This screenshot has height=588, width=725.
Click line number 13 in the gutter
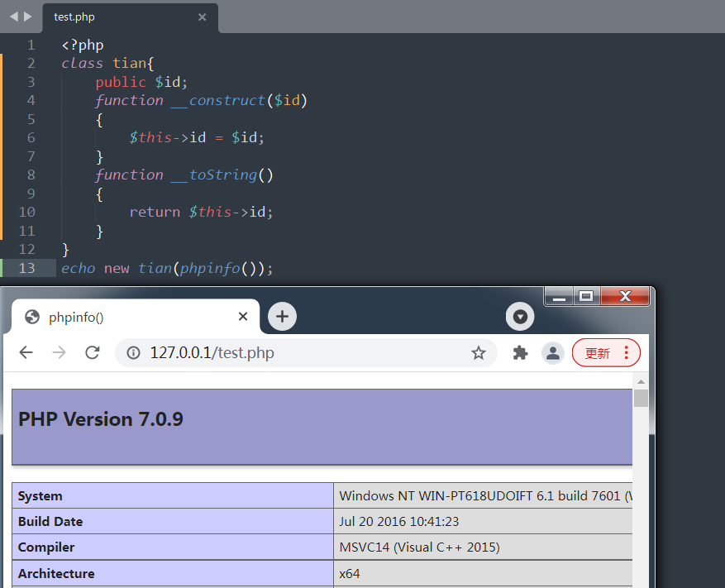point(26,268)
